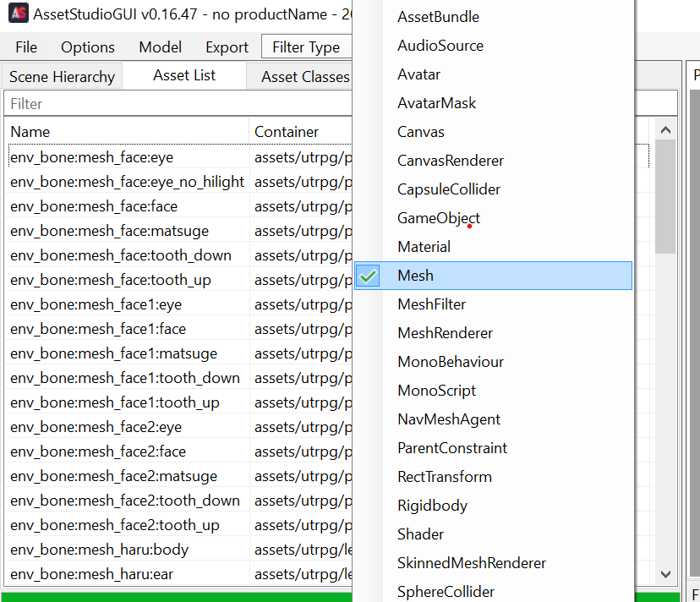Enable CanvasRenderer filter type
700x602 pixels.
pyautogui.click(x=493, y=161)
